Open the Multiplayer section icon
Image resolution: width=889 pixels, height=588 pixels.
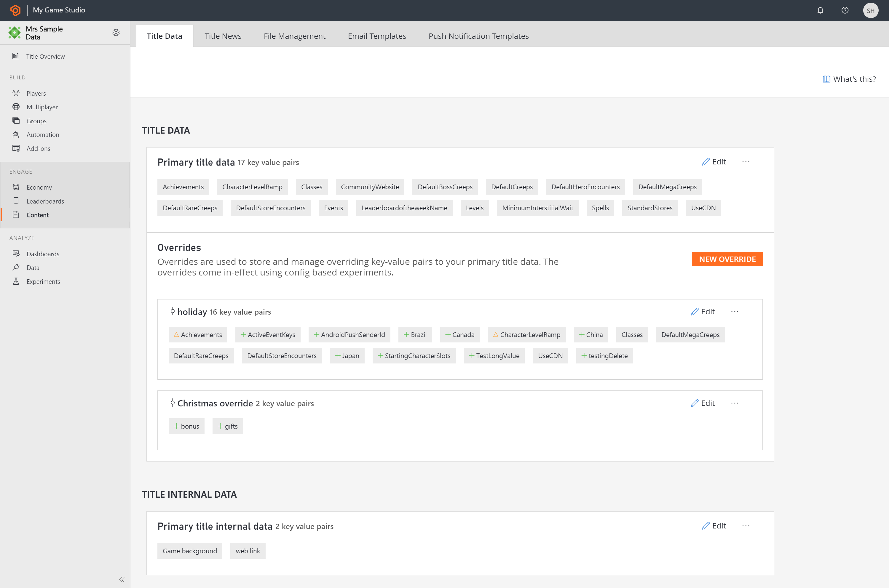(16, 106)
